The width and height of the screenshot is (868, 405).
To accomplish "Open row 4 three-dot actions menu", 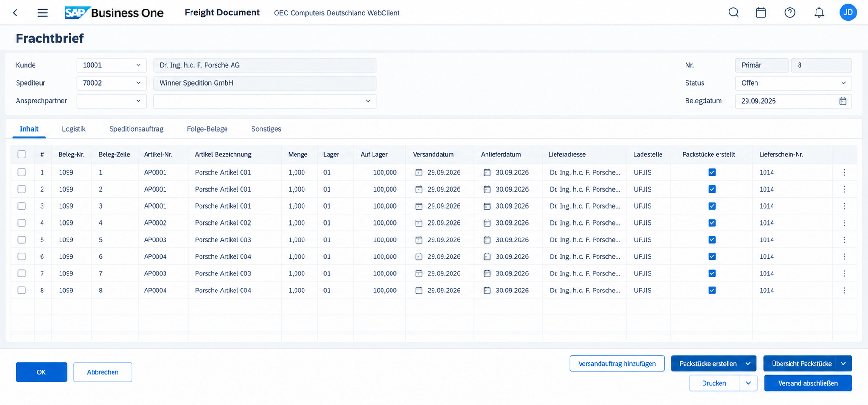I will pos(844,223).
